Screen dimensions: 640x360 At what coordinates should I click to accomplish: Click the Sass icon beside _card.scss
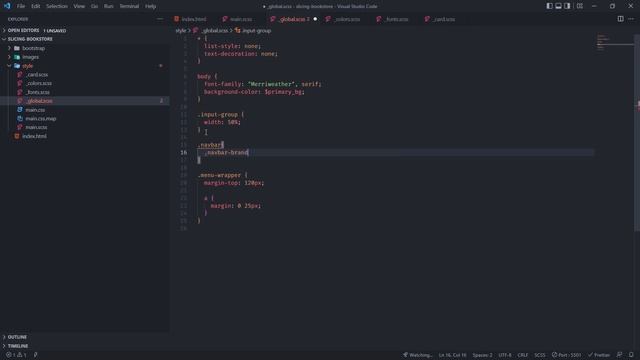20,75
